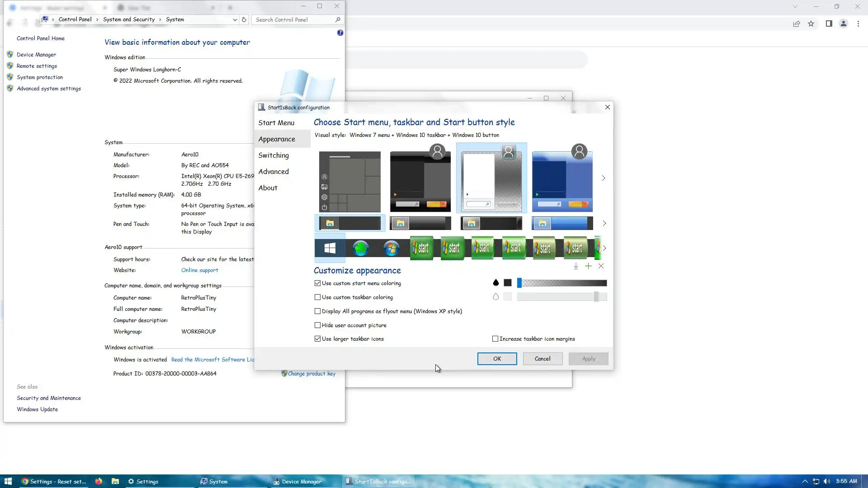Open the Online support link
868x488 pixels.
point(199,270)
